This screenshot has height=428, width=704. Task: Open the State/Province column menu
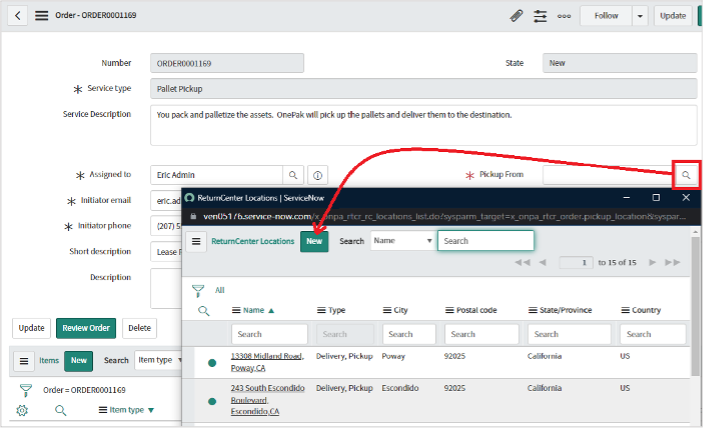[533, 310]
